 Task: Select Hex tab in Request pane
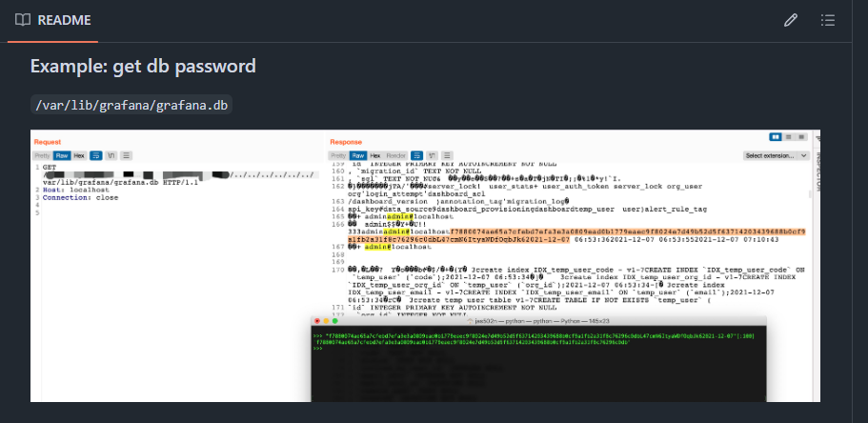79,156
